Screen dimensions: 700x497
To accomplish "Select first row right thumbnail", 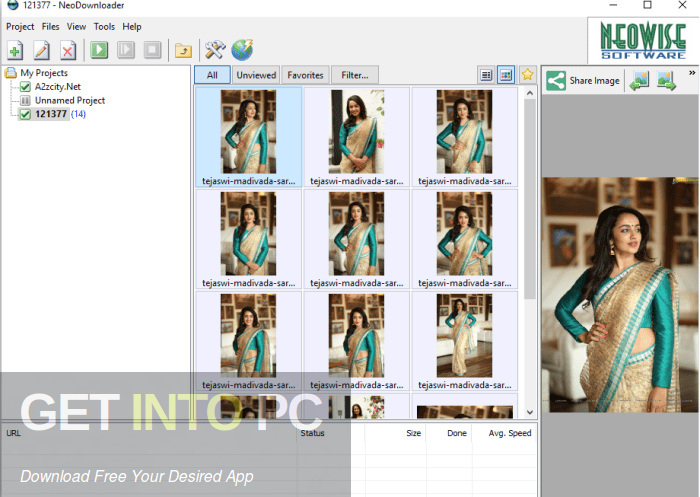I will pyautogui.click(x=464, y=137).
